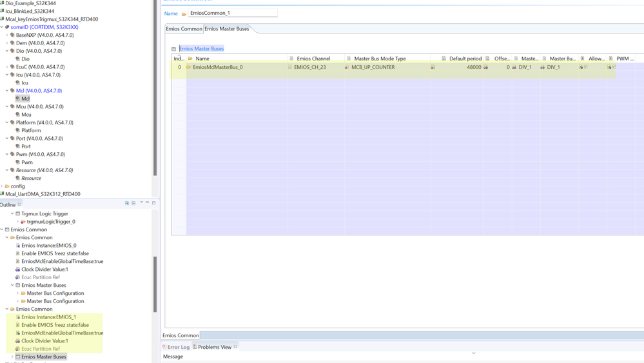Screen dimensions: 644x363
Task: Click the Dio_Example_S32K344 project icon
Action: click(x=2, y=3)
